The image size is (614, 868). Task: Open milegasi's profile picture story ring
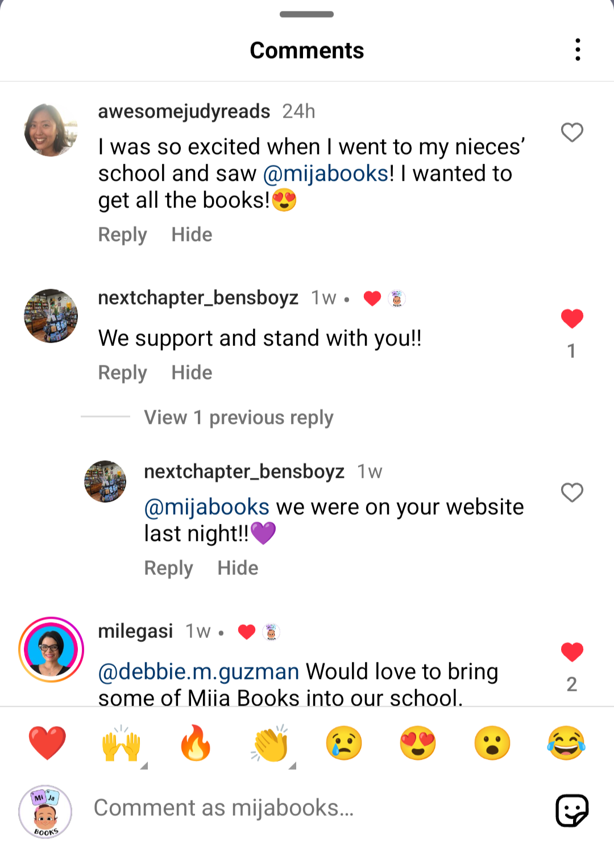pos(51,649)
